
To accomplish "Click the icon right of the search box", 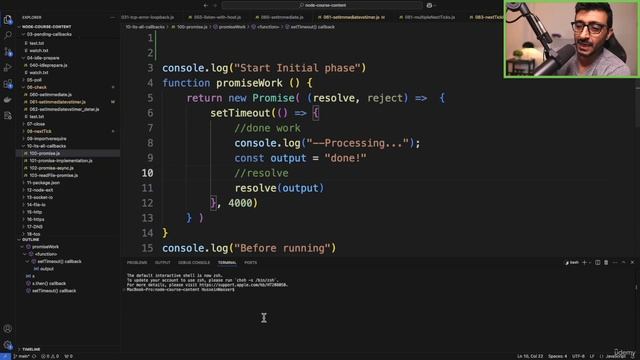I will [429, 5].
